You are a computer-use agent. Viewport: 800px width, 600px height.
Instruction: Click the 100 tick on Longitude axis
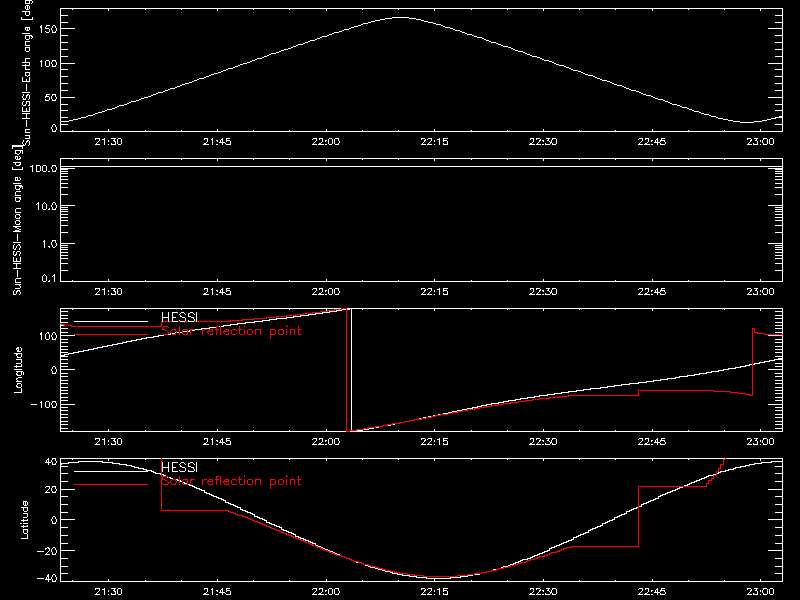(x=48, y=336)
